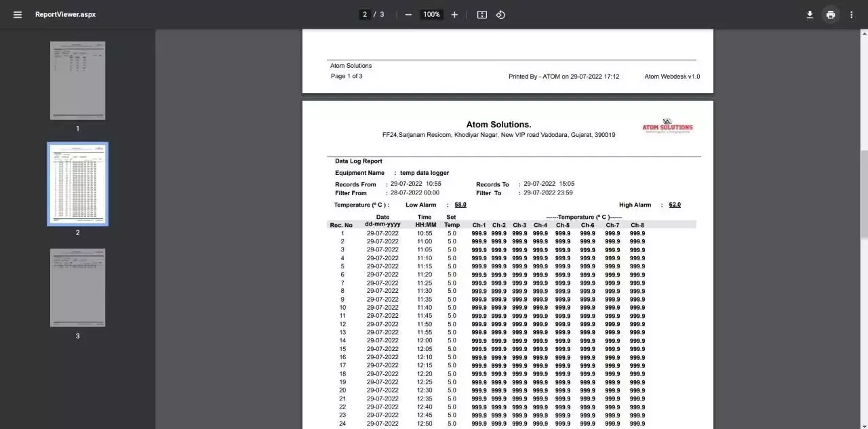
Task: Click the fit to page icon
Action: pos(482,14)
